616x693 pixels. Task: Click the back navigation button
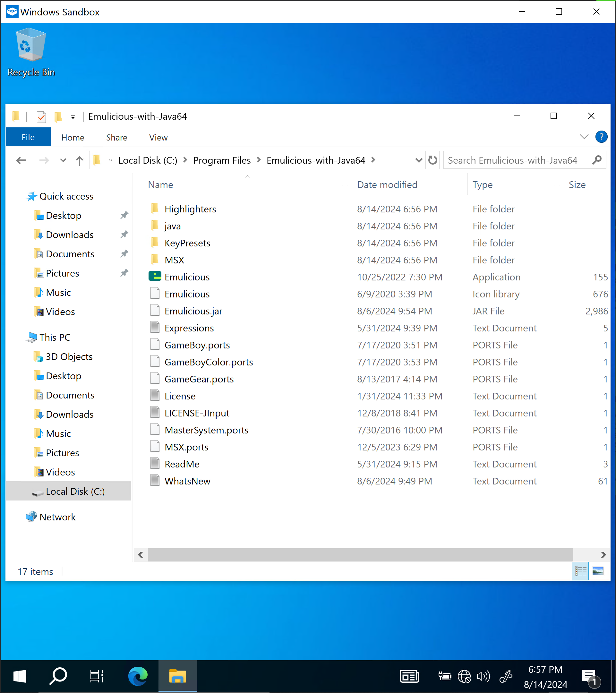(21, 160)
